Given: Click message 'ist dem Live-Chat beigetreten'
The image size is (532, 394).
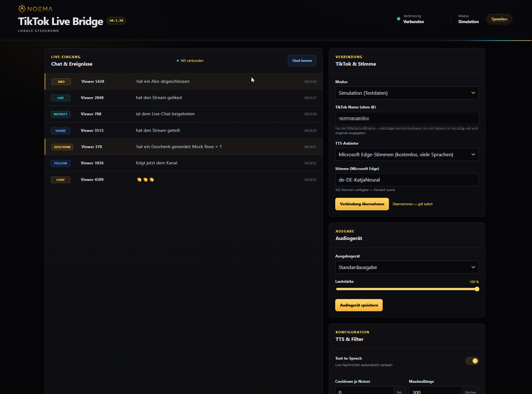Looking at the screenshot, I should 165,114.
